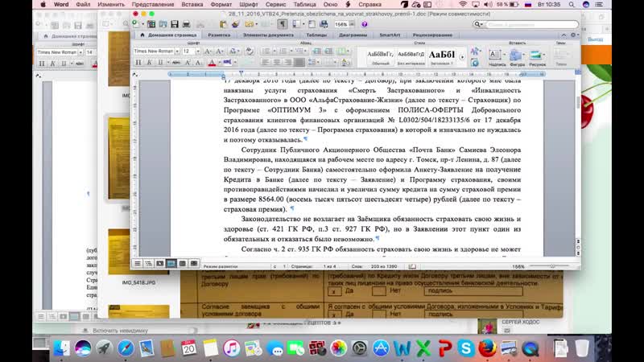Click the Print icon in Word toolbar
The height and width of the screenshot is (362, 644).
pos(186,24)
